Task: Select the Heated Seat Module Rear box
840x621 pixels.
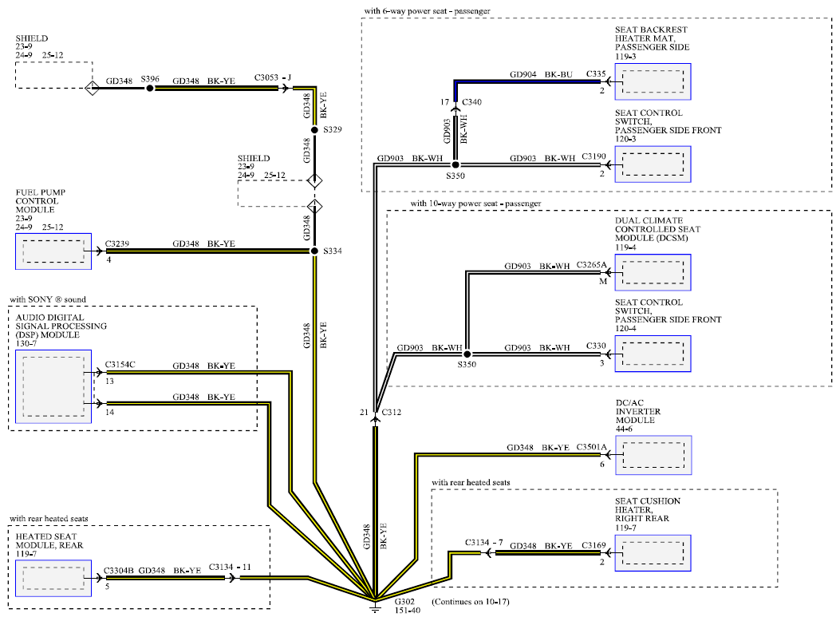Action: (x=53, y=578)
